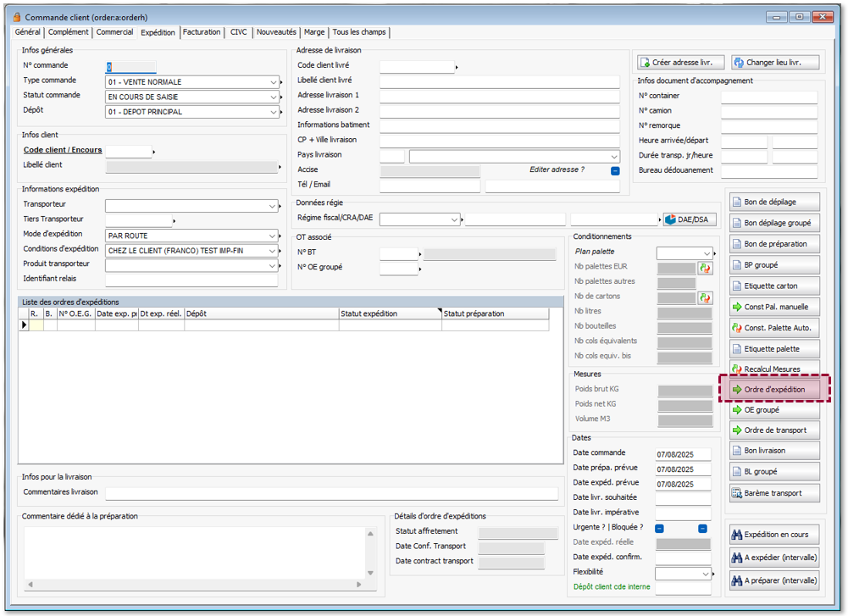
Task: Click the Créer adresse livr. button
Action: 681,62
